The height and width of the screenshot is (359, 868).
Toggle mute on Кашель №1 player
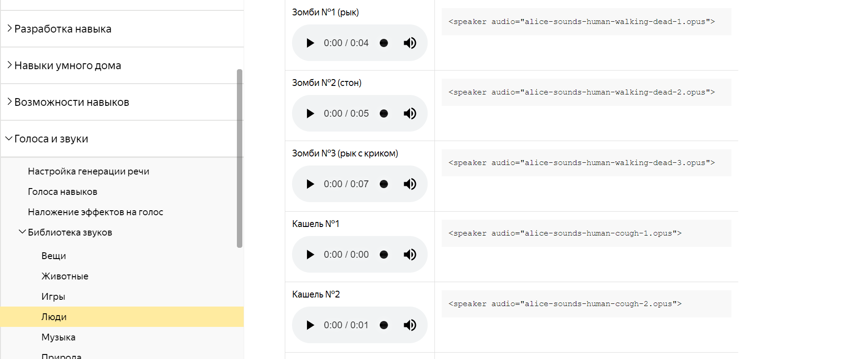pos(410,255)
